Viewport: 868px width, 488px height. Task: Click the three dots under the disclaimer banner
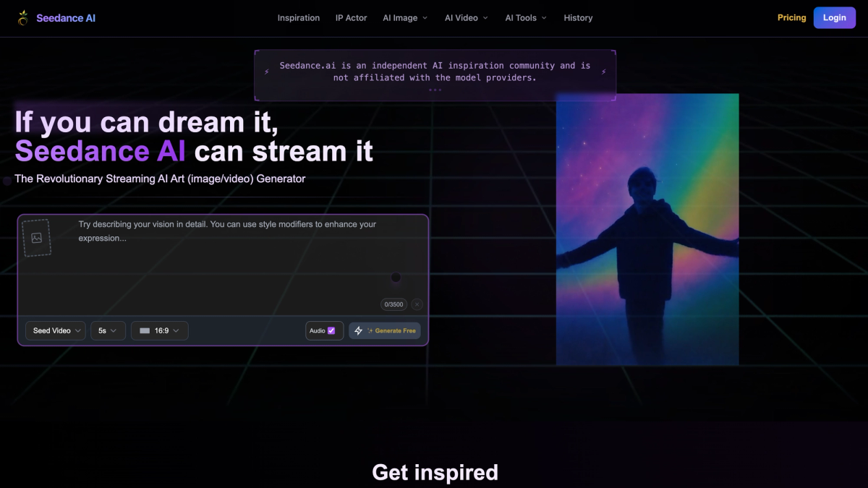tap(435, 90)
